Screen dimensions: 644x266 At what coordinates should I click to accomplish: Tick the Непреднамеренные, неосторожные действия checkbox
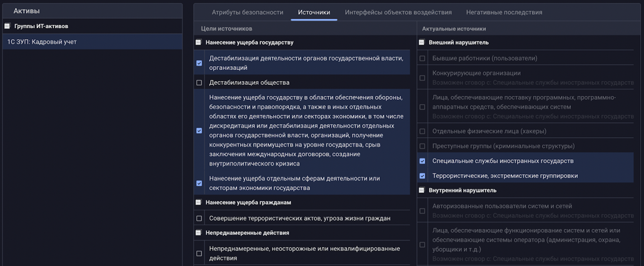(199, 254)
